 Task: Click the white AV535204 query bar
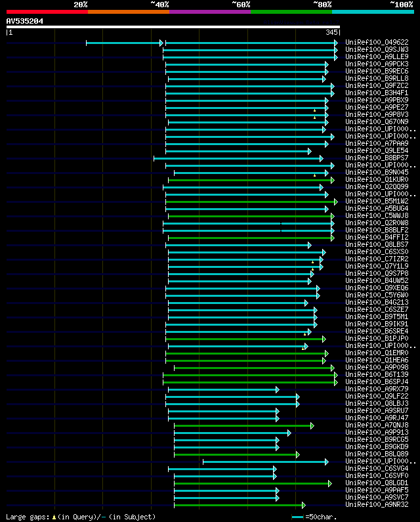[173, 27]
